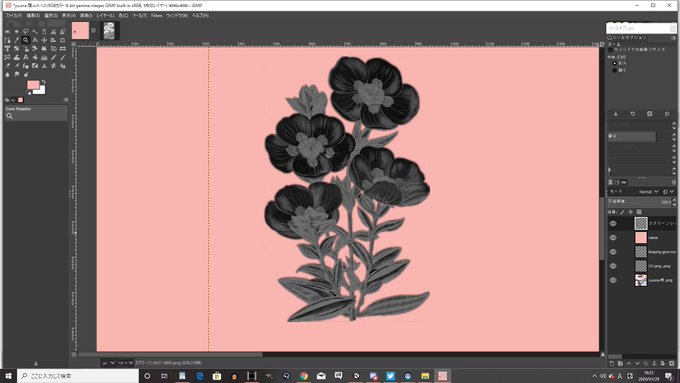Toggle visibility of third layer in list
Viewport: 680px width, 383px height.
pos(613,252)
